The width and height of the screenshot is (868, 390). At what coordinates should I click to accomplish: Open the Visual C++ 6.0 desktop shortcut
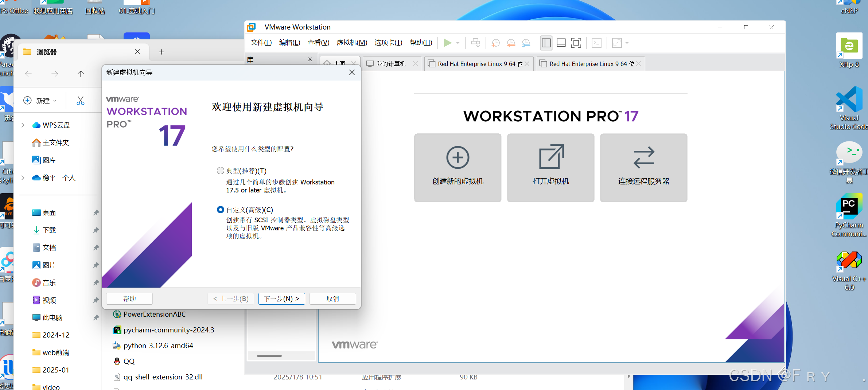pos(849,270)
